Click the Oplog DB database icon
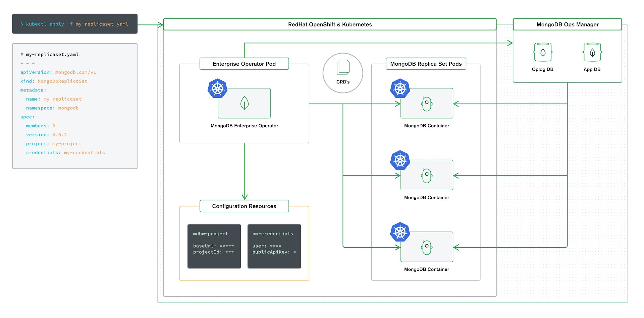The width and height of the screenshot is (644, 318). tap(543, 52)
